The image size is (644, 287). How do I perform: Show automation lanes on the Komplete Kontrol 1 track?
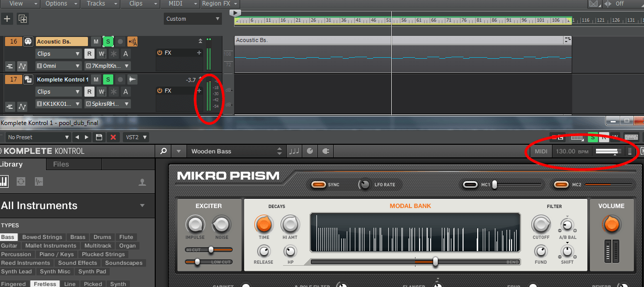coord(22,106)
